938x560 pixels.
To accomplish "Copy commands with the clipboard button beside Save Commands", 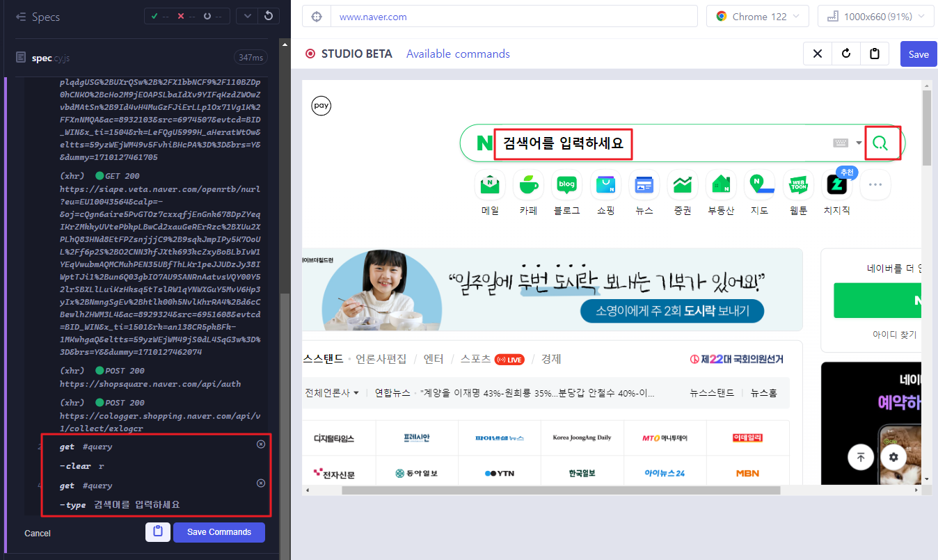I will pos(158,532).
